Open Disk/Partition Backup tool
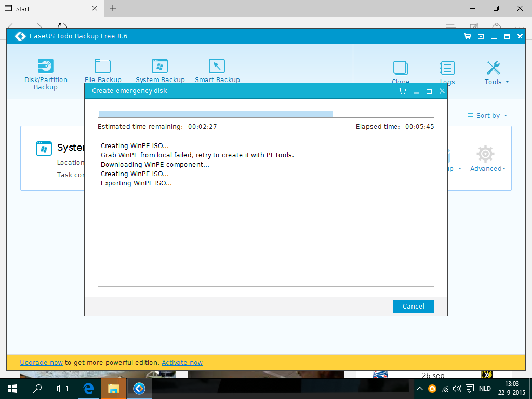The image size is (532, 399). (46, 74)
